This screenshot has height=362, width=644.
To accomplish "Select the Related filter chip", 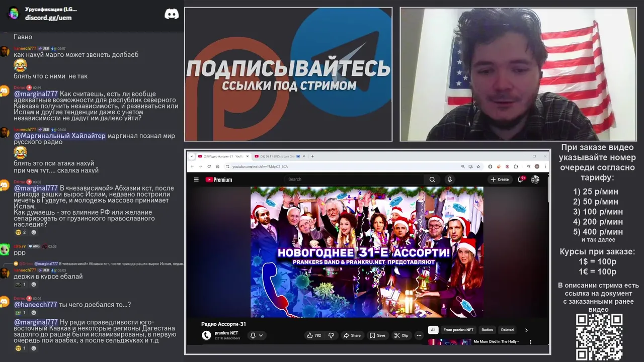I will point(507,330).
